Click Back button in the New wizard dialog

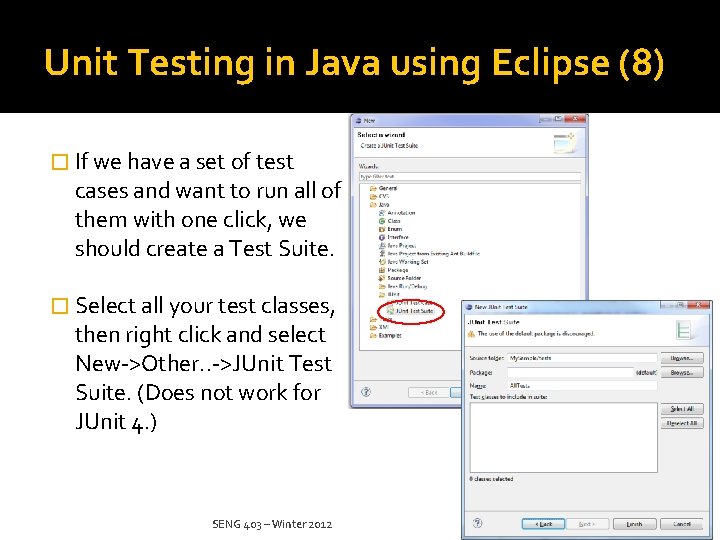(429, 393)
